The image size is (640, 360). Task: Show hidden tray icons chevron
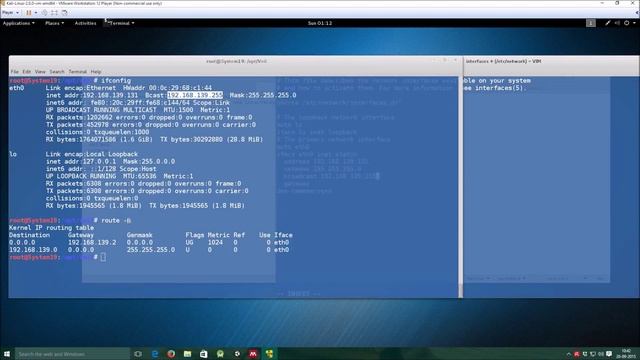coord(569,354)
